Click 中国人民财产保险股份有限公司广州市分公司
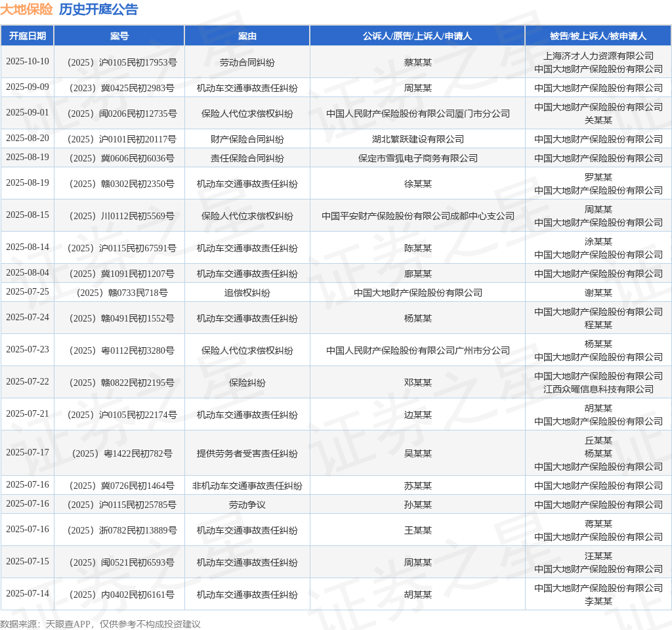672x630 pixels. (x=418, y=351)
